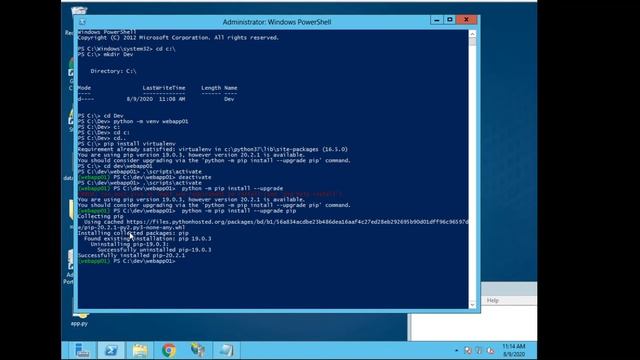The height and width of the screenshot is (360, 640).
Task: Click the PowerShell scrollbar down arrow
Action: [472, 305]
